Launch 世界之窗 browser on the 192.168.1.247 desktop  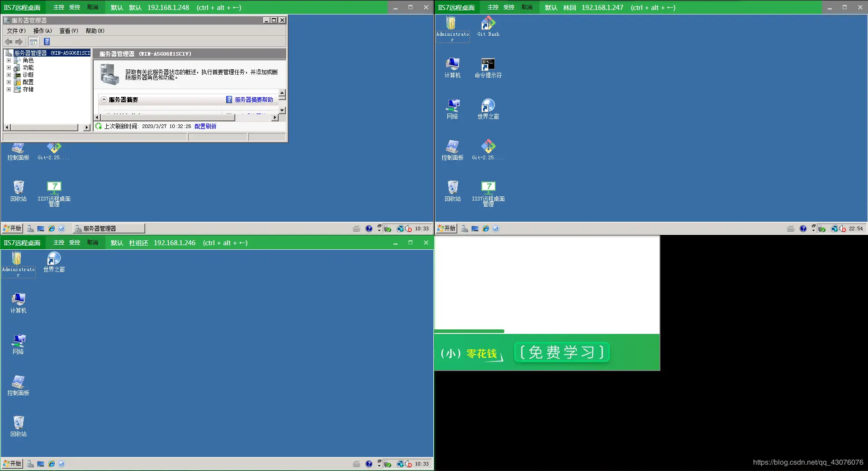488,109
